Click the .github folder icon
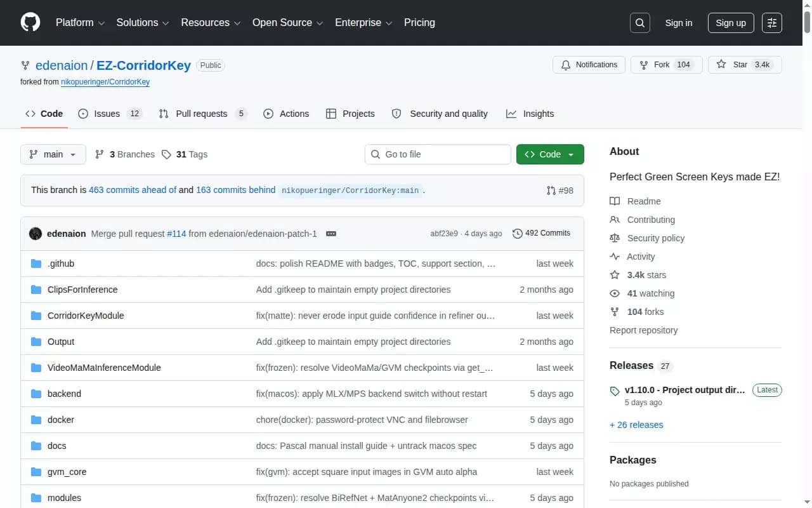This screenshot has width=812, height=508. [x=36, y=264]
